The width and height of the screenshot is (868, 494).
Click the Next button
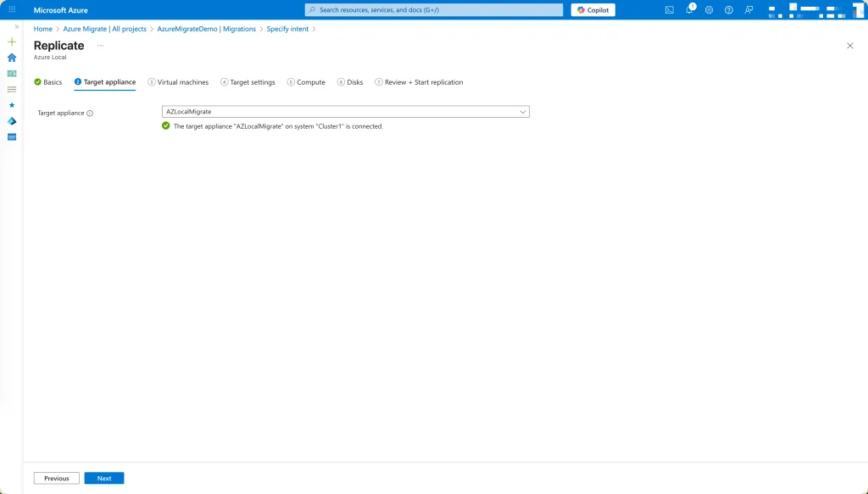point(104,478)
